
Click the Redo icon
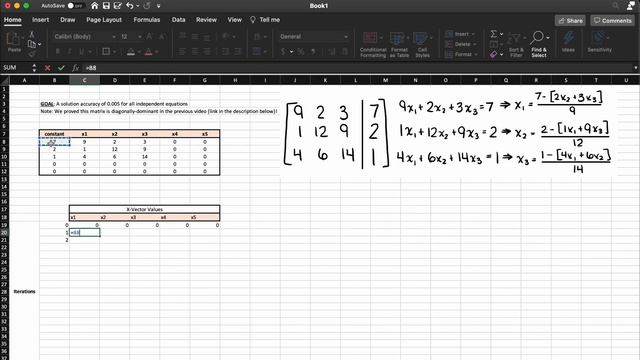147,6
